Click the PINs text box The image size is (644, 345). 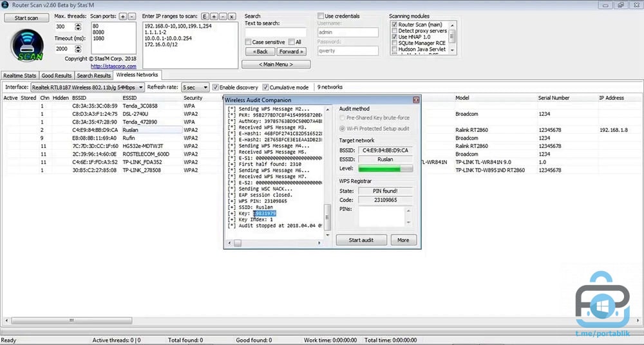pyautogui.click(x=381, y=216)
